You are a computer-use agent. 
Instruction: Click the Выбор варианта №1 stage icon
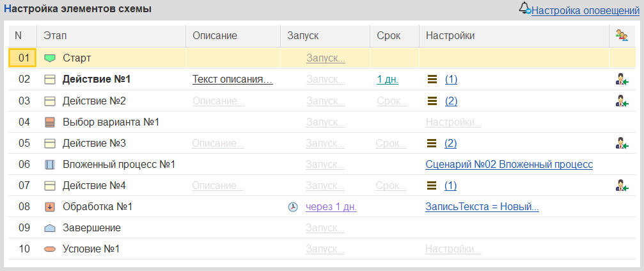click(49, 122)
